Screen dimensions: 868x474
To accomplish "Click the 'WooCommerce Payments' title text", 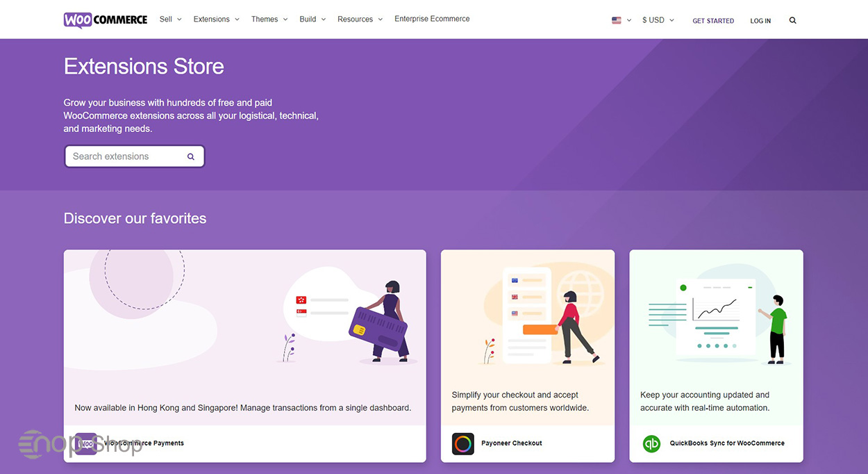I will pos(144,443).
